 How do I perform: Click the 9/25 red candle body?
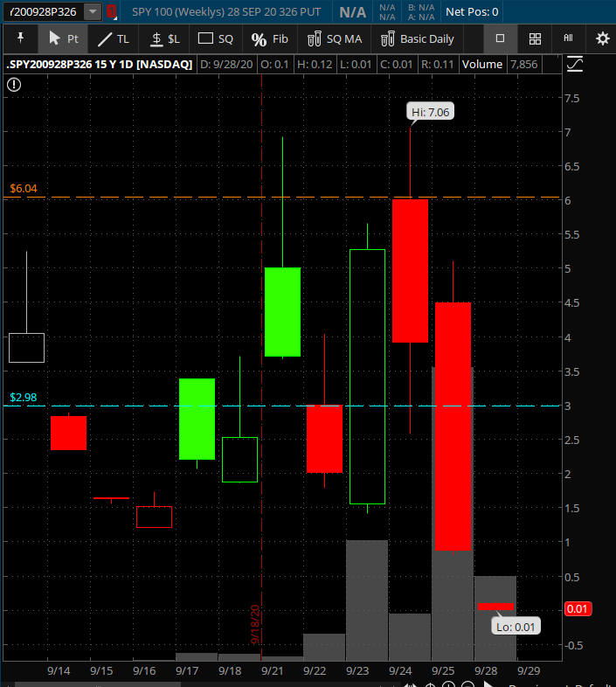point(453,427)
